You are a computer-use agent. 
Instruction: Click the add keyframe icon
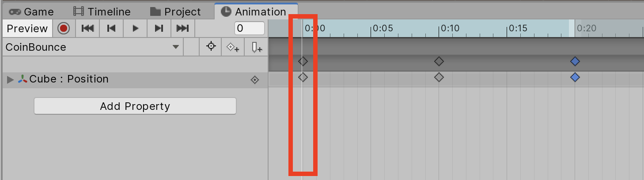coord(233,47)
